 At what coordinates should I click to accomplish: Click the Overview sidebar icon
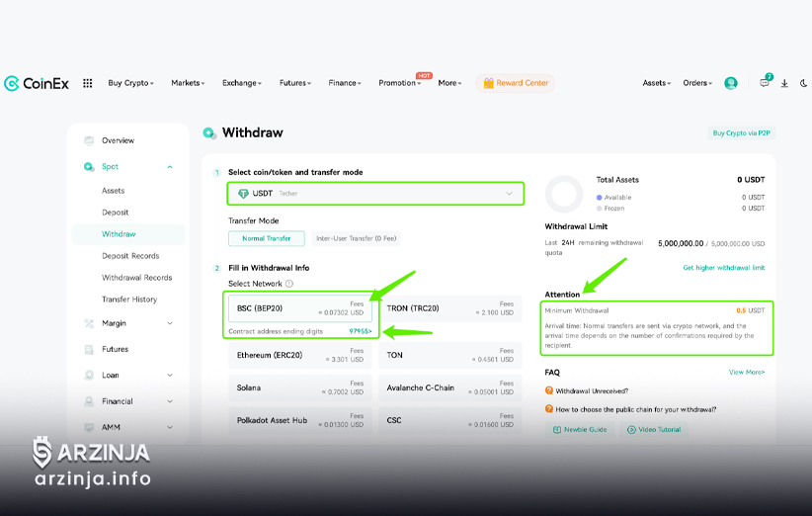pyautogui.click(x=89, y=140)
